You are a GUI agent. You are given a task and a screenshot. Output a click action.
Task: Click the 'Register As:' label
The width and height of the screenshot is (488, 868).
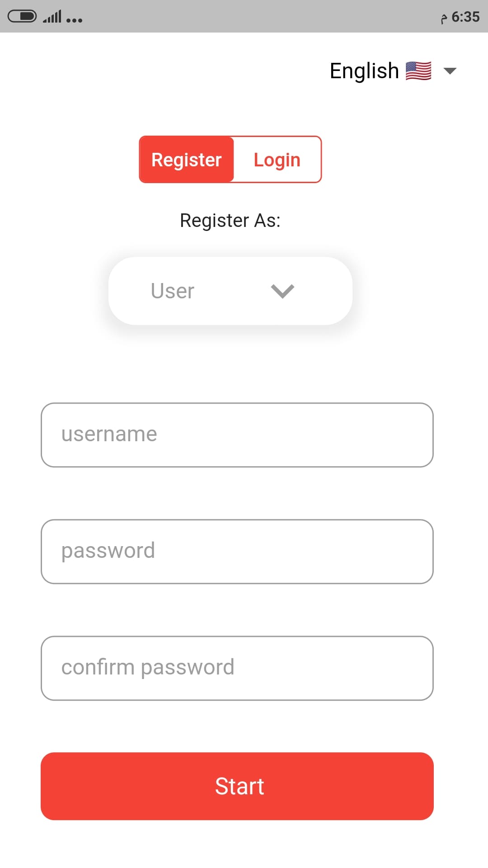point(230,221)
